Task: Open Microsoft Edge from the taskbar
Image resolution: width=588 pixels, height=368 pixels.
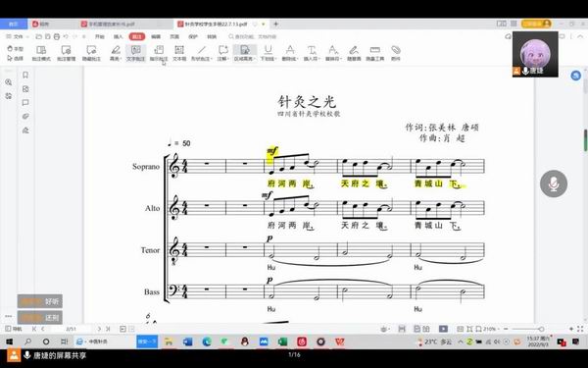Action: coord(207,342)
